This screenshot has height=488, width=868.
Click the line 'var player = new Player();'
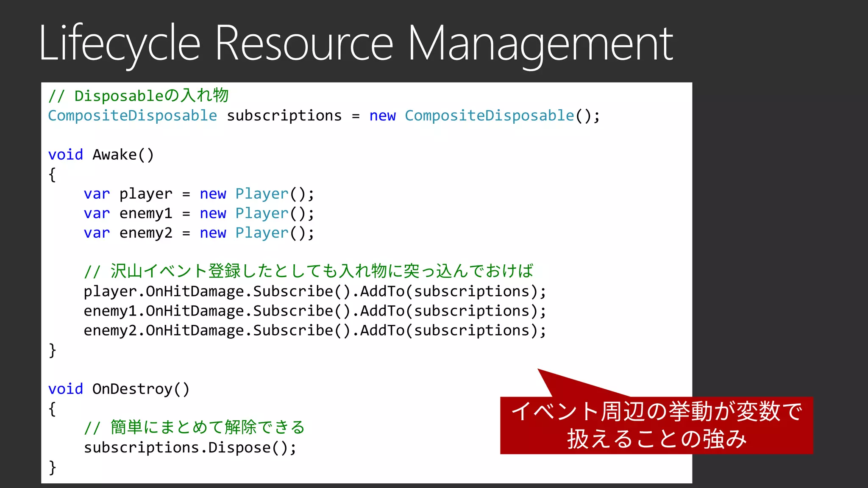(199, 194)
